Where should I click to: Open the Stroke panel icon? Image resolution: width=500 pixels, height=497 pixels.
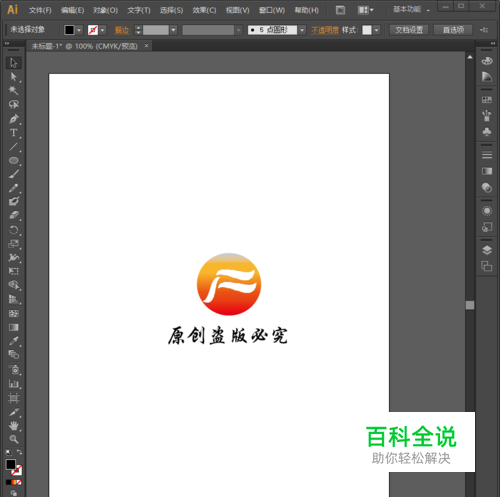click(x=487, y=155)
